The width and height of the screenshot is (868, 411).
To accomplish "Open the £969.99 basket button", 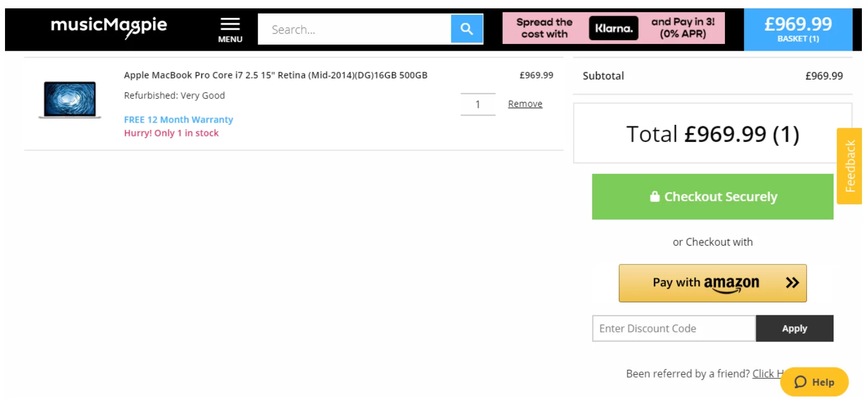I will tap(798, 30).
